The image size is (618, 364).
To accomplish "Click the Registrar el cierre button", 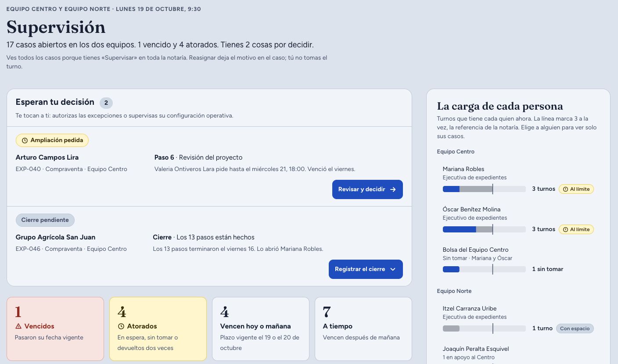I will coord(366,269).
